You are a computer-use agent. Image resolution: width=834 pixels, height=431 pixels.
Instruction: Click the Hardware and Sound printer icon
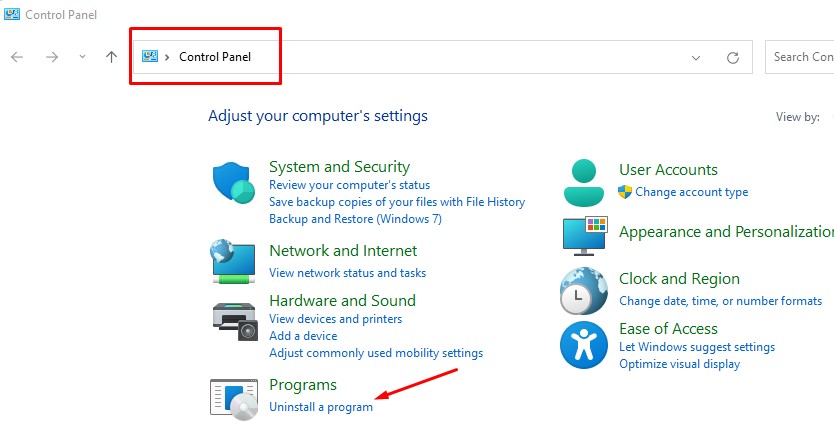[235, 319]
